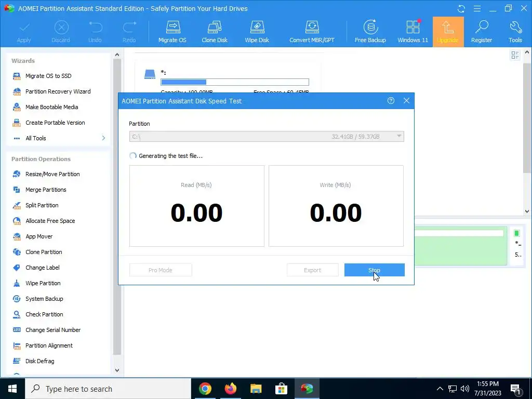Open File Explorer from taskbar
This screenshot has height=399, width=532.
[256, 389]
